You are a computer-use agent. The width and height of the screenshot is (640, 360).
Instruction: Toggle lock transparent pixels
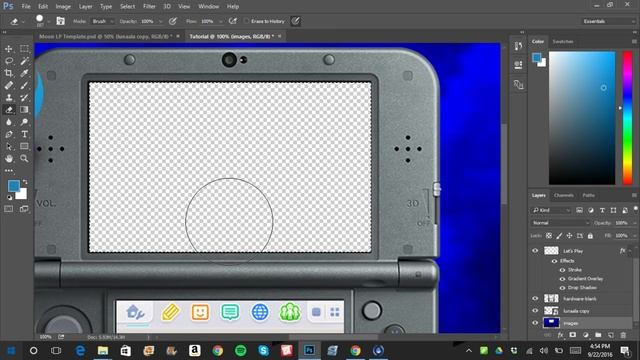click(549, 236)
